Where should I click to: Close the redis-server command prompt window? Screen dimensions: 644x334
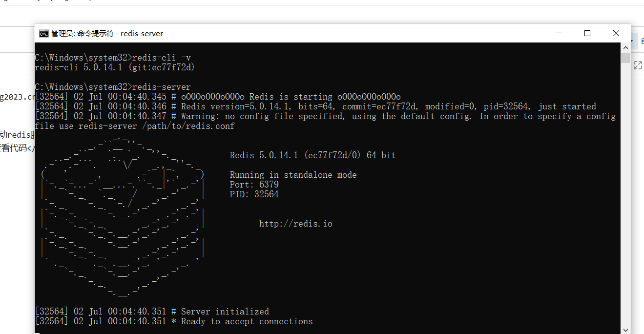point(616,33)
